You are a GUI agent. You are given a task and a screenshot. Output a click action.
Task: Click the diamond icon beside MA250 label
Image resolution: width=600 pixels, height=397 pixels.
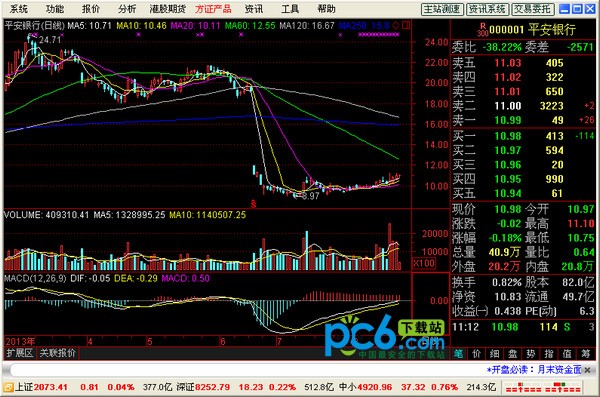click(396, 26)
